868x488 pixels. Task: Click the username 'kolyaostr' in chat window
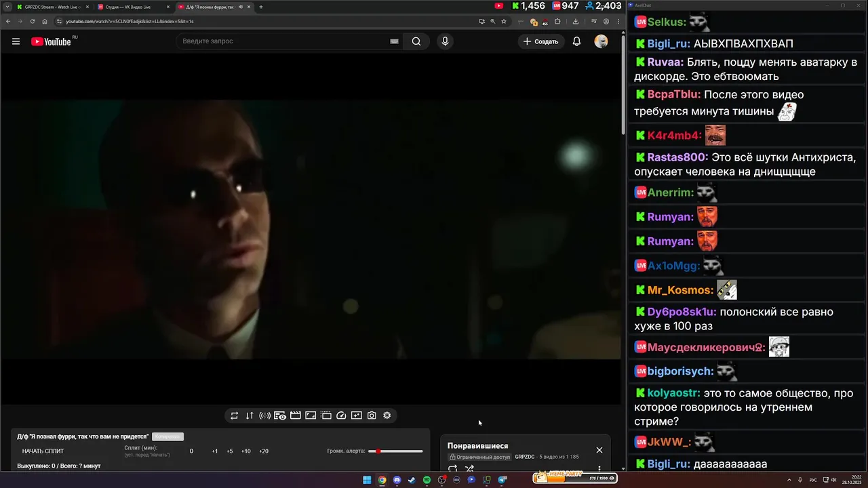(673, 393)
